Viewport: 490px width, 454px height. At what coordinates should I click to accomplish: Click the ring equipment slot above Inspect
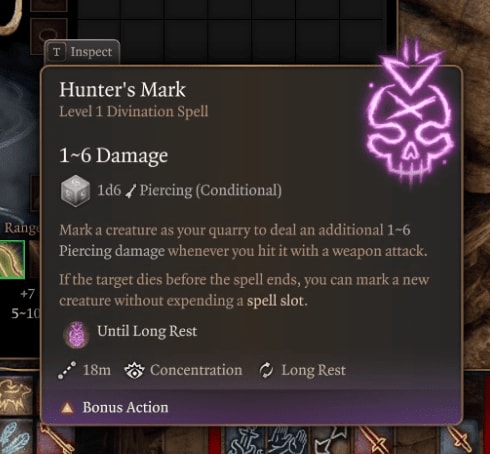[49, 35]
